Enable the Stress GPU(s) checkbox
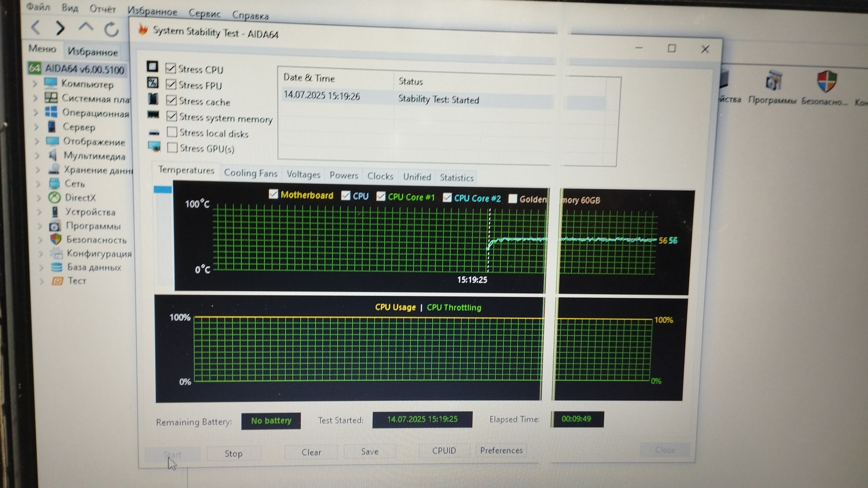This screenshot has width=868, height=488. (x=172, y=148)
